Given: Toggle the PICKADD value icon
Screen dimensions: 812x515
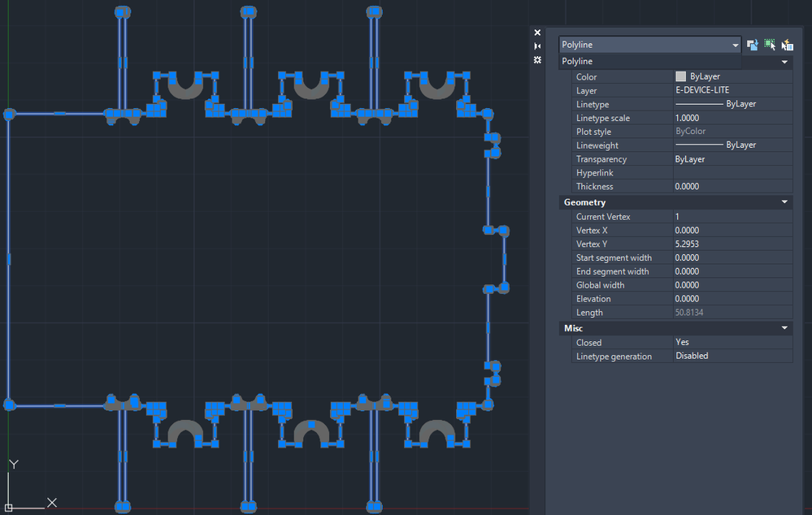Looking at the screenshot, I should pyautogui.click(x=753, y=45).
